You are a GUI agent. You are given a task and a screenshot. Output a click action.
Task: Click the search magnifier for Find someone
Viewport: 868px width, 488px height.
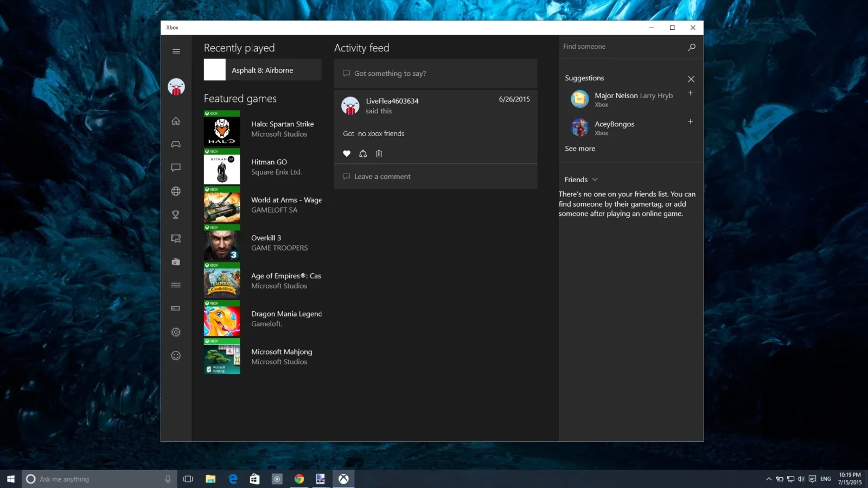point(692,47)
